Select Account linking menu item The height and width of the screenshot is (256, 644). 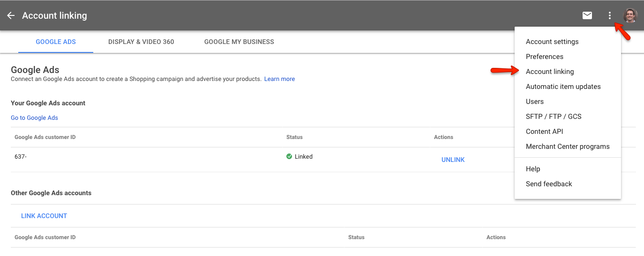pyautogui.click(x=550, y=72)
